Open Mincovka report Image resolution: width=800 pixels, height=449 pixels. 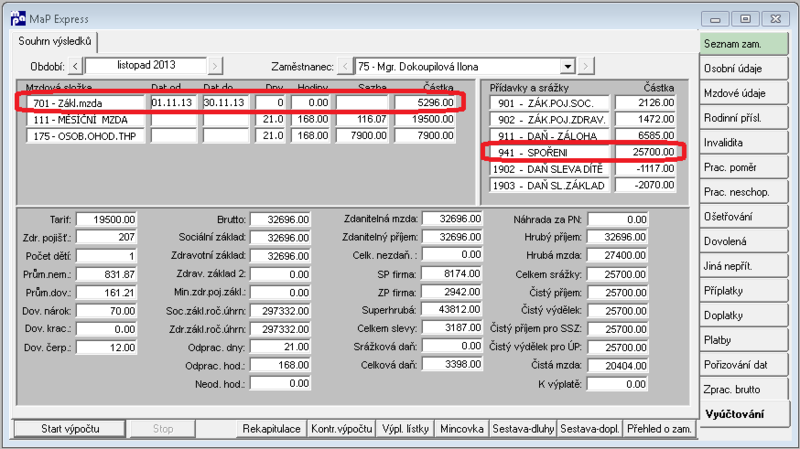coord(462,429)
